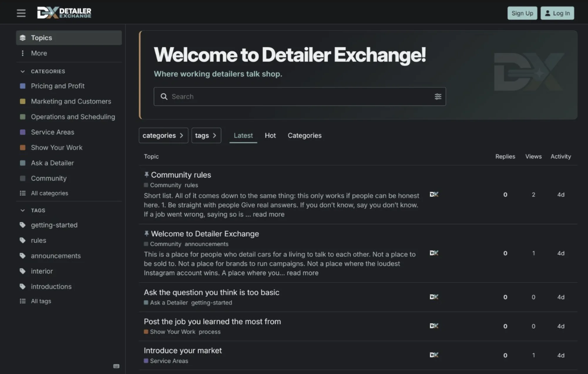Switch to the Hot tab
Image resolution: width=588 pixels, height=374 pixels.
[x=270, y=135]
